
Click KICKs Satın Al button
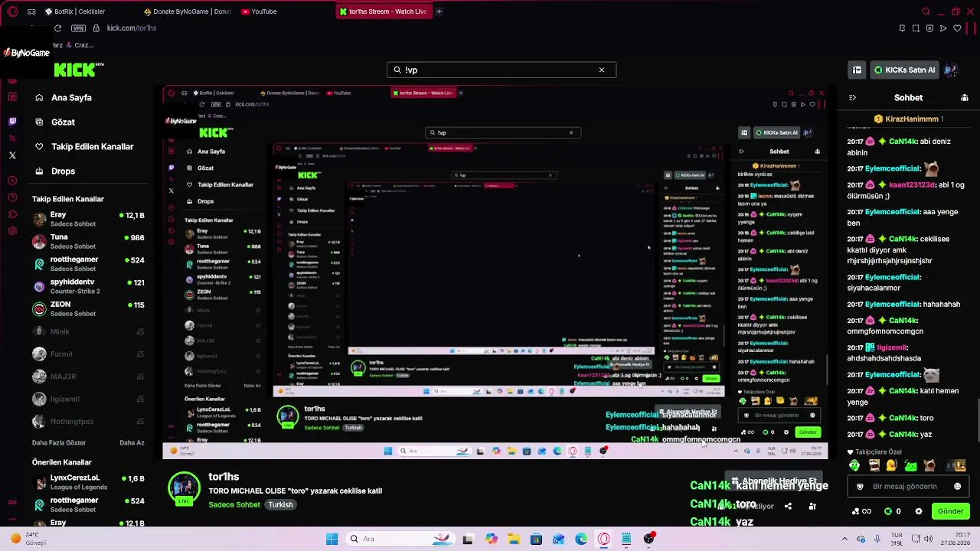pyautogui.click(x=905, y=70)
